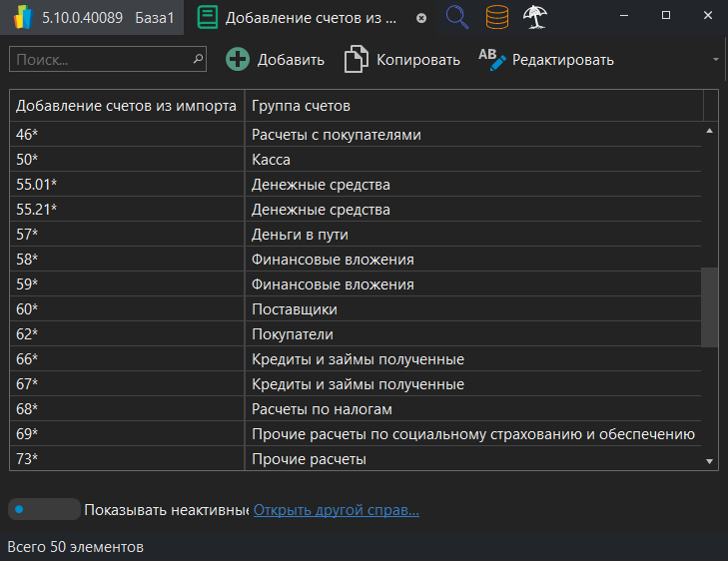
Task: Select the row 68*
Action: coord(356,409)
